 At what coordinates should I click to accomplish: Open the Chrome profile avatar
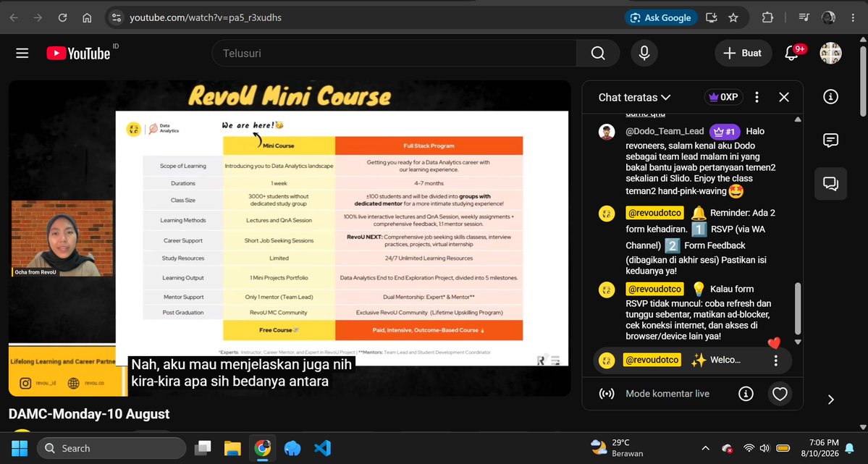coord(829,17)
